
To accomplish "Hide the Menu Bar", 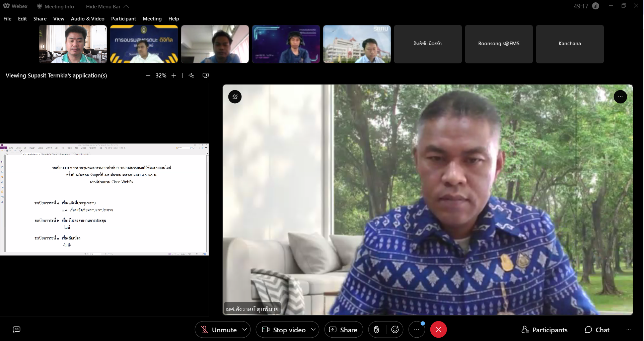I will pos(107,6).
